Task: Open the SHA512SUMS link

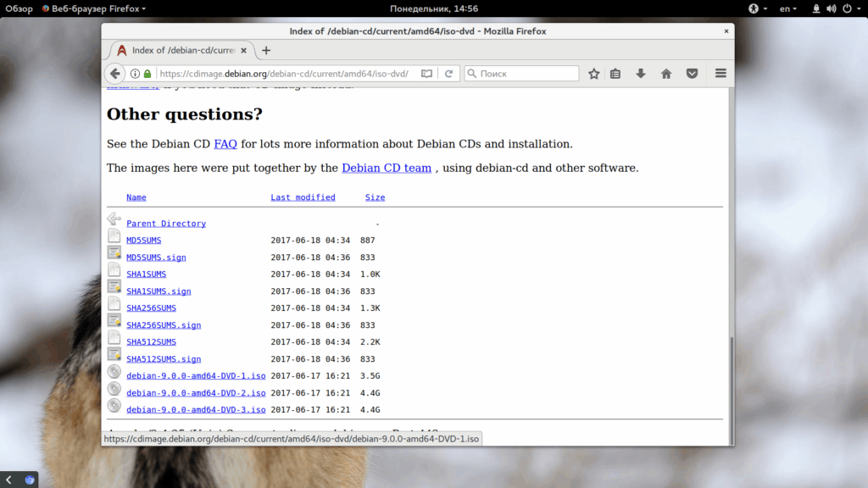Action: pos(151,342)
